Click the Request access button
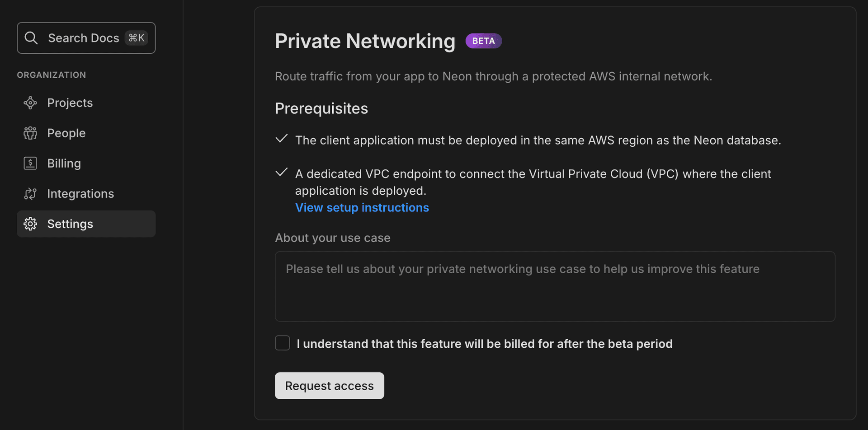 coord(329,385)
